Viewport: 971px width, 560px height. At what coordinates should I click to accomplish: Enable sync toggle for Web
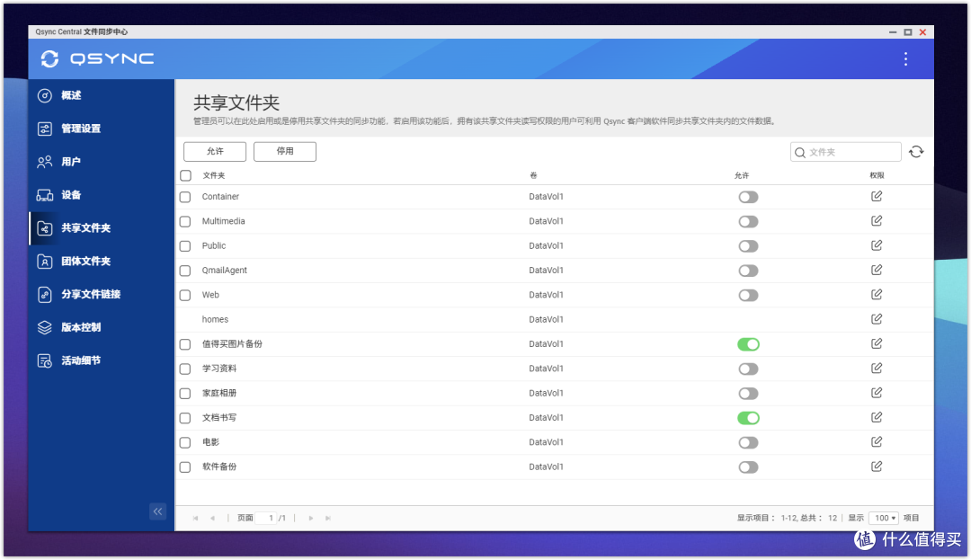click(748, 295)
